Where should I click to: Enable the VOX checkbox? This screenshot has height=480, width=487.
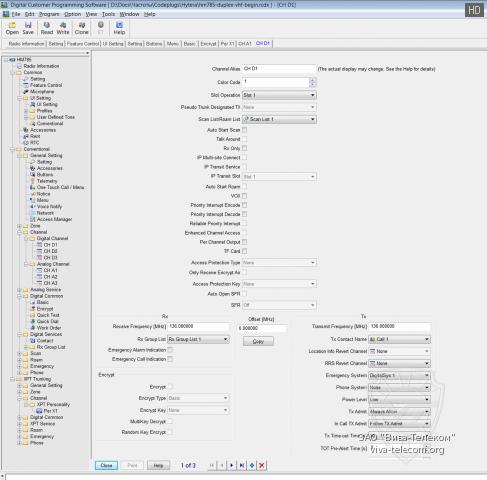pos(244,196)
